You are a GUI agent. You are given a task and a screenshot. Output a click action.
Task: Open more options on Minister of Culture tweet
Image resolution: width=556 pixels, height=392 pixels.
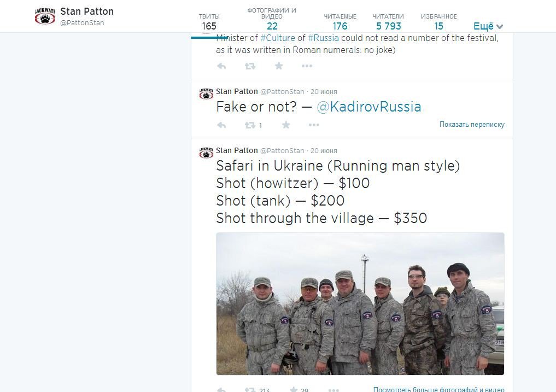coord(307,66)
